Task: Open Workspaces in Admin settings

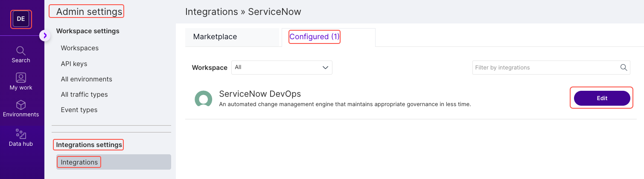Action: click(80, 48)
